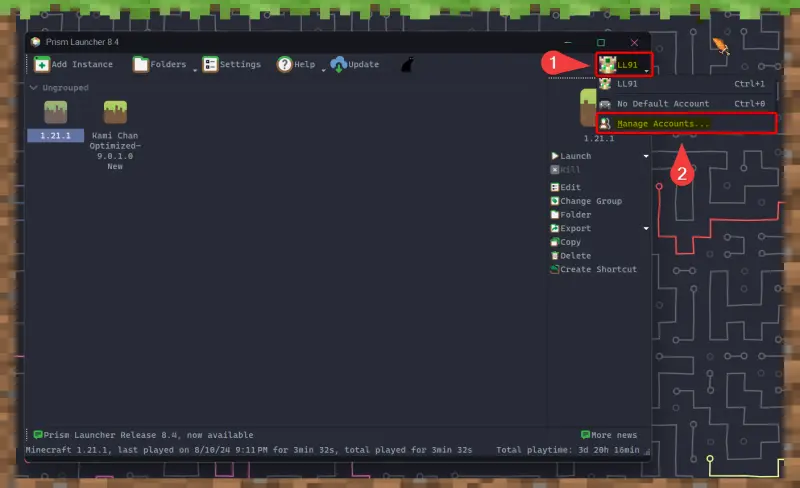Viewport: 800px width, 488px height.
Task: Click Change Group for the instance
Action: click(x=590, y=201)
